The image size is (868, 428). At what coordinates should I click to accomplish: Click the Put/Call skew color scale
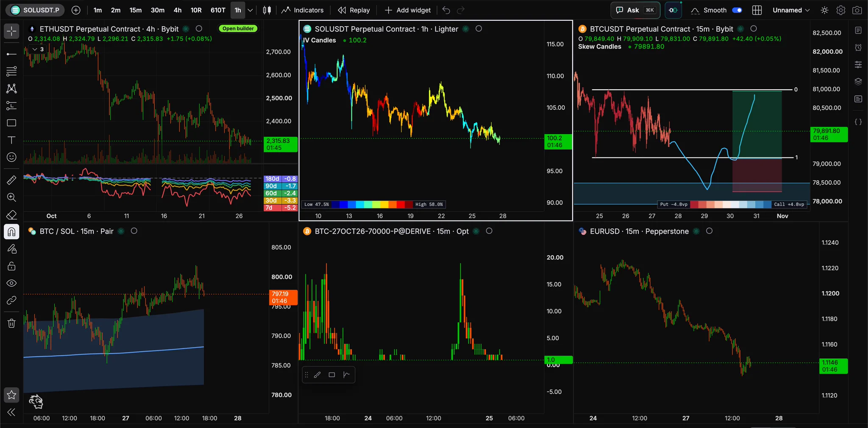732,204
